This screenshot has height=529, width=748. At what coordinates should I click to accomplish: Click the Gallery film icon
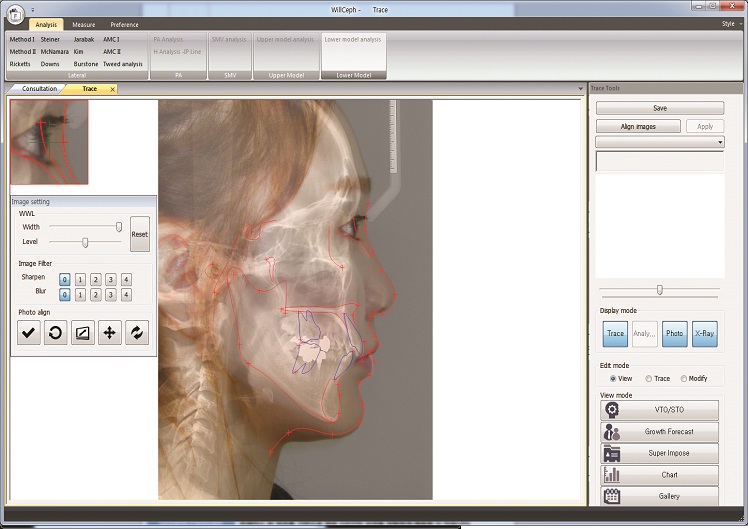[x=612, y=496]
